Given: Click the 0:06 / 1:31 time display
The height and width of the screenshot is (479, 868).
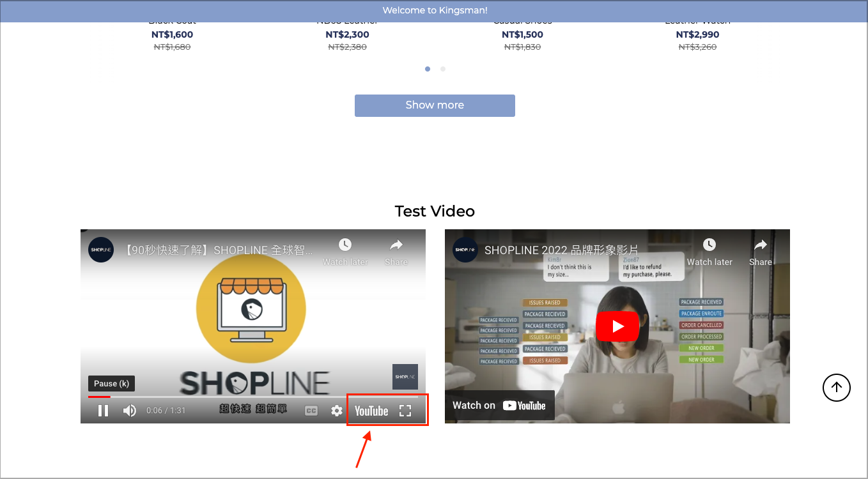Looking at the screenshot, I should [166, 411].
